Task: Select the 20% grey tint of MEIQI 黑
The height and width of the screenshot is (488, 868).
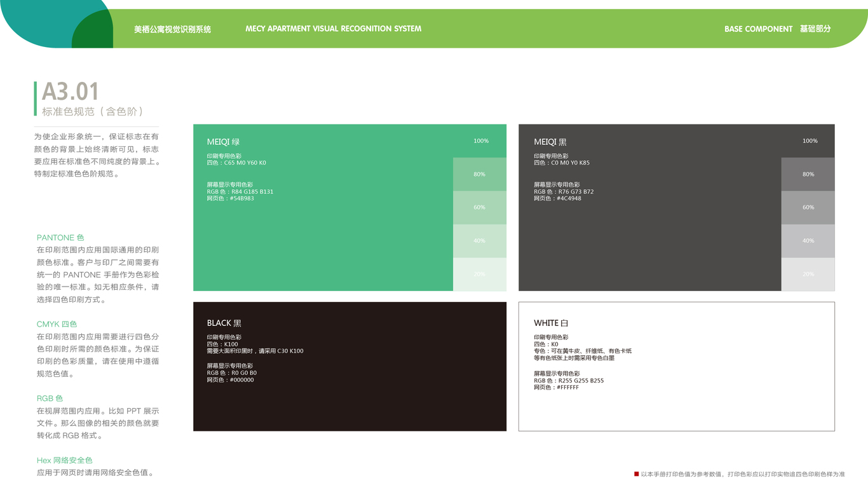Action: point(808,274)
